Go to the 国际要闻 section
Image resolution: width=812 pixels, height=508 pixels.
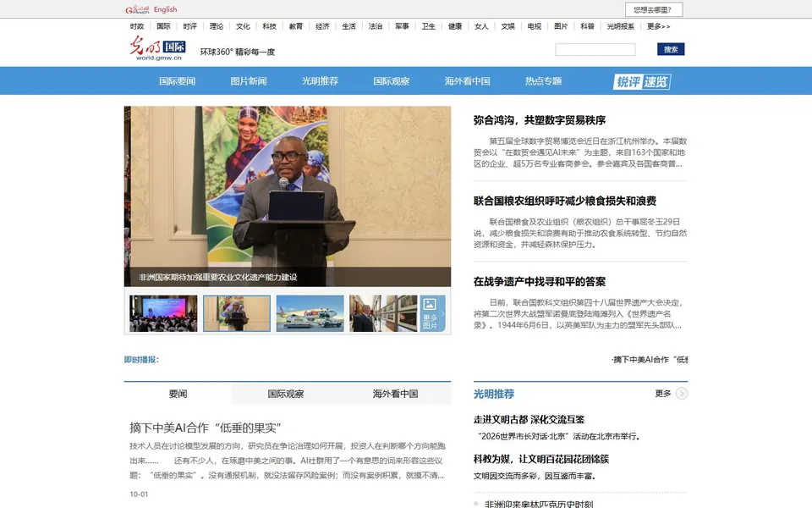177,81
